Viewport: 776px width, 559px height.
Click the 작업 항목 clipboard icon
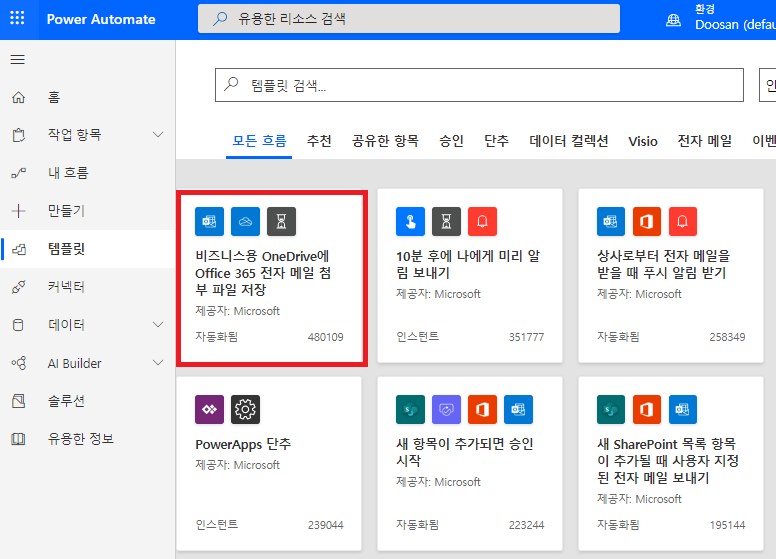(x=18, y=135)
